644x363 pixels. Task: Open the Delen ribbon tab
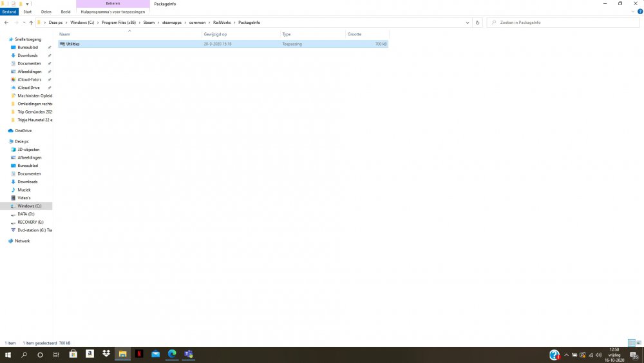click(x=46, y=12)
